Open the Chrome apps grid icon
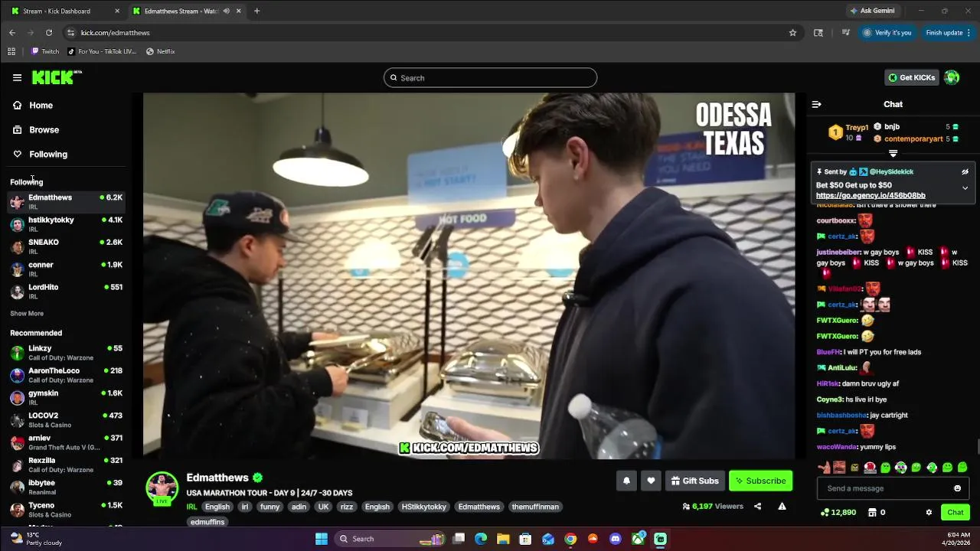Image resolution: width=980 pixels, height=551 pixels. (11, 51)
